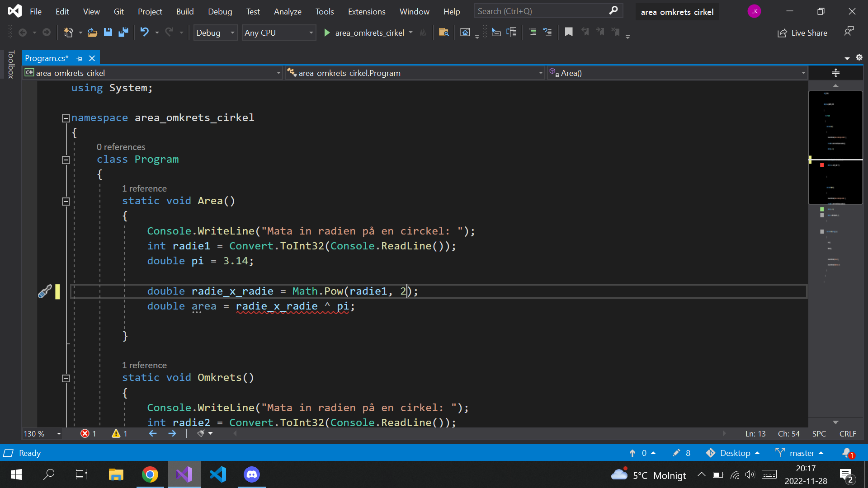Open the Any CPU platform dropdown
Screen dimensions: 868x488
(278, 33)
